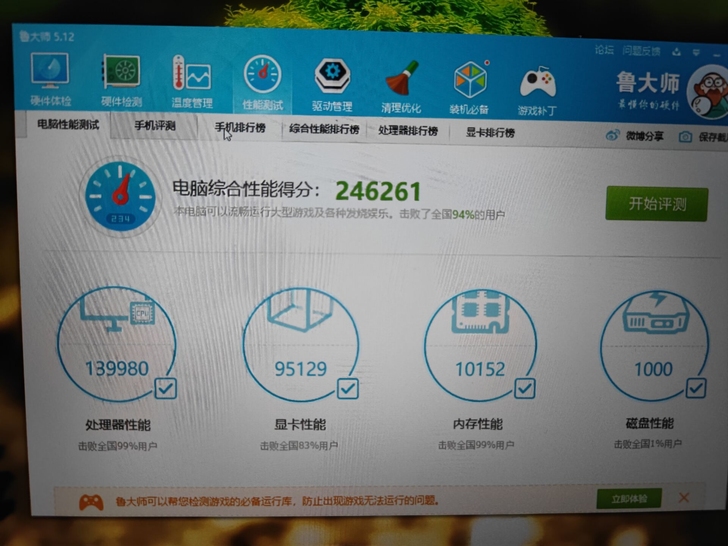This screenshot has width=728, height=546.
Task: Click the disk score 1000
Action: pyautogui.click(x=653, y=370)
